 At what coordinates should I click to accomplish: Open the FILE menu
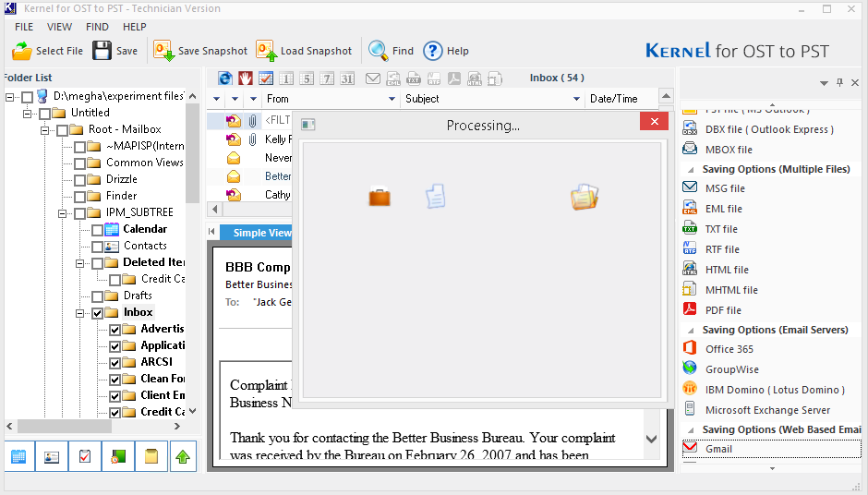click(24, 27)
